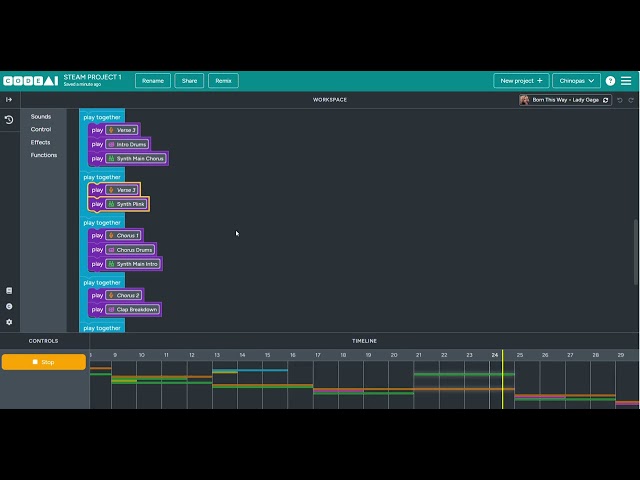The image size is (640, 480).
Task: Jump to measure 13 on the timeline
Action: [217, 355]
